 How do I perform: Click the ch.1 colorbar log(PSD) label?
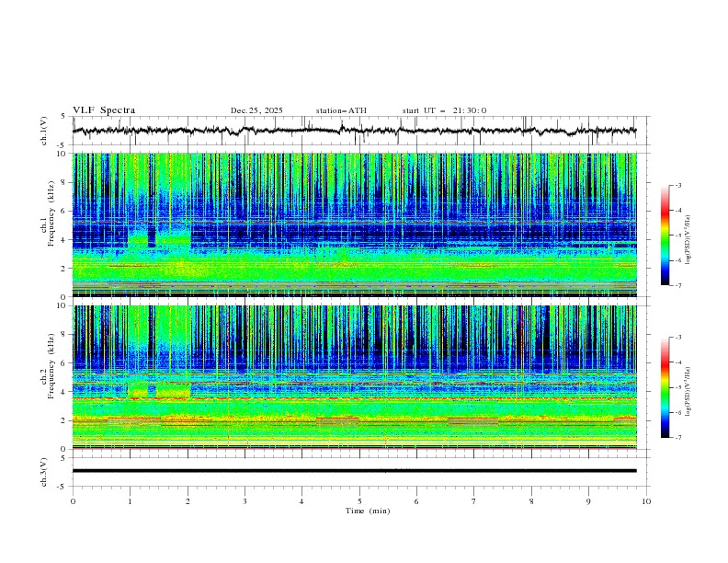[x=688, y=240]
